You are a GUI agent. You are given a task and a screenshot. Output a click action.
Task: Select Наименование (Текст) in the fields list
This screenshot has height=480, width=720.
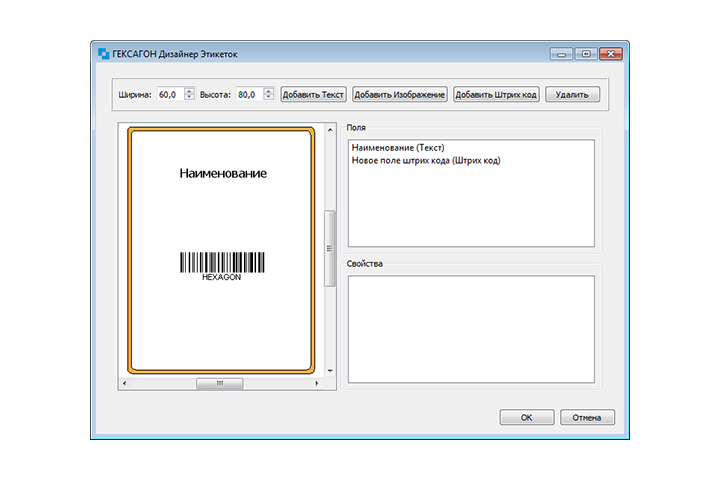click(x=397, y=148)
